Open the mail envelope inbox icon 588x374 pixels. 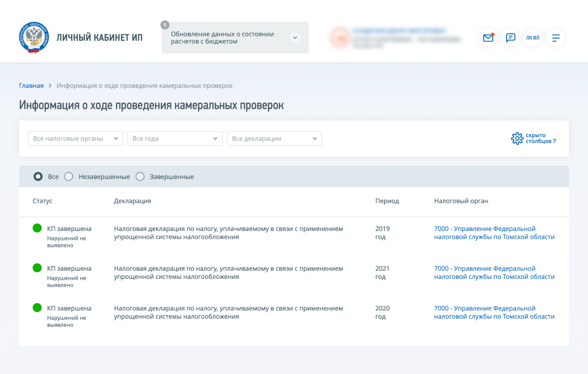coord(488,38)
